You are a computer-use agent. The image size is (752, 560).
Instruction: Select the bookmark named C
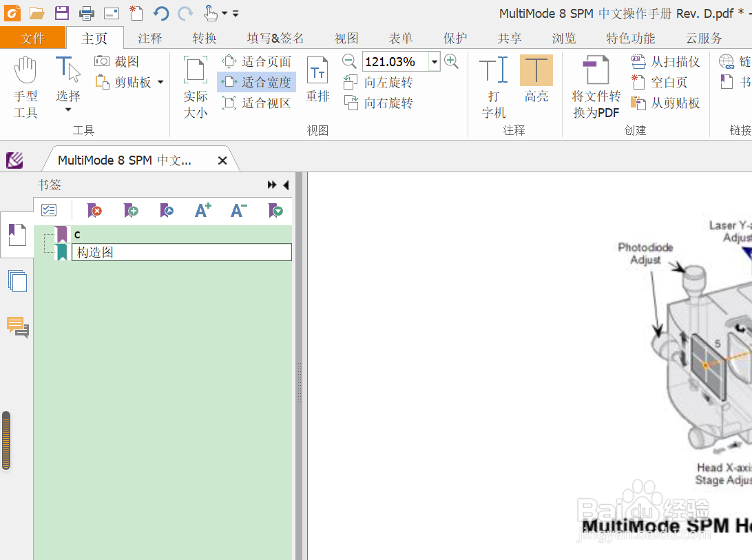tap(77, 235)
